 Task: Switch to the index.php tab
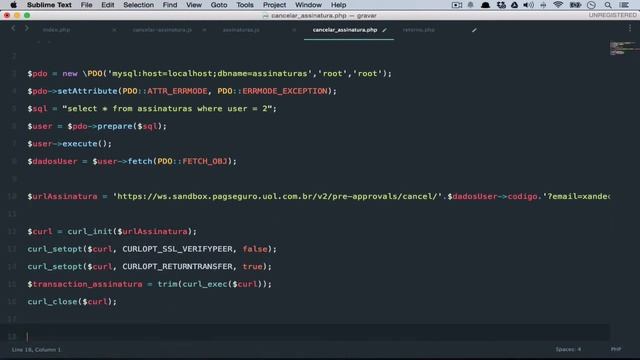[x=56, y=30]
